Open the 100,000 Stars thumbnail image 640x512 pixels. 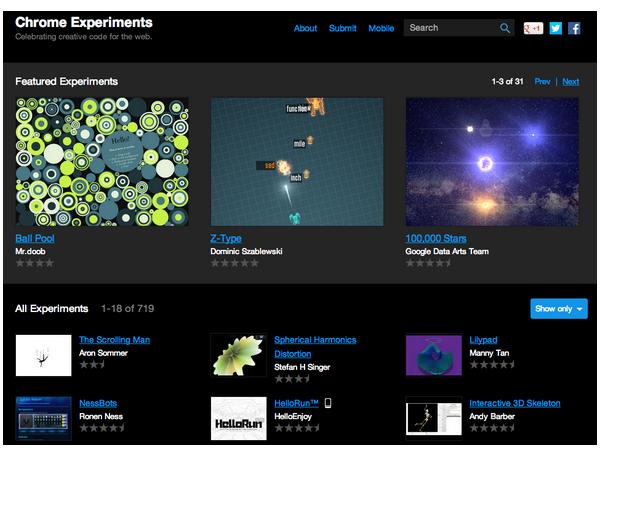point(492,162)
